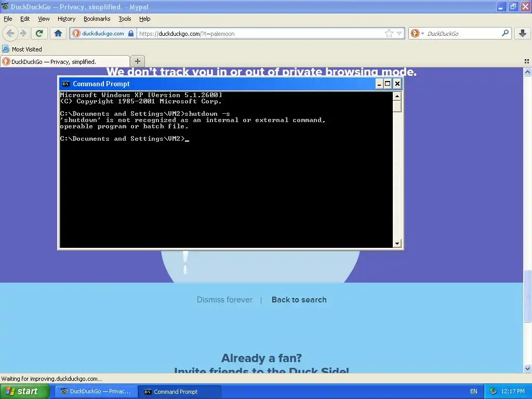Click the Command Prompt scrollbar thumb
The width and height of the screenshot is (532, 399).
point(397,106)
